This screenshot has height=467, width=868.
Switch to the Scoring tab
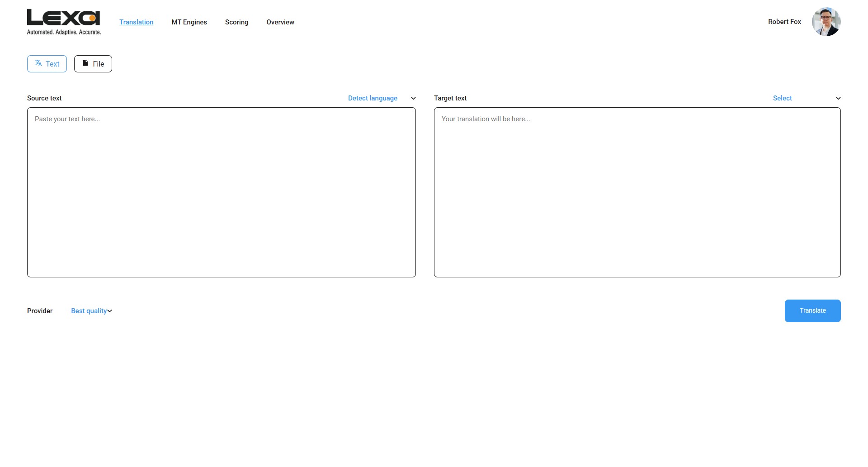click(236, 22)
